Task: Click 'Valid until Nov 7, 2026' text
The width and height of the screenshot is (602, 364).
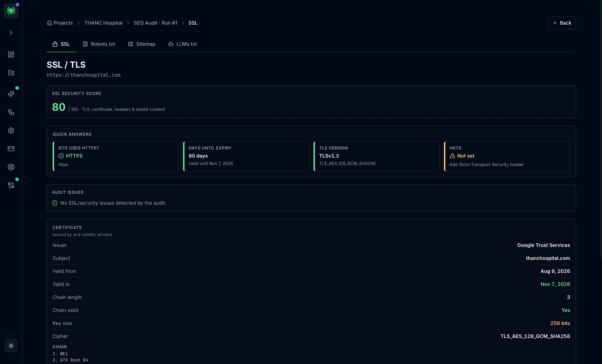Action: pos(211,164)
